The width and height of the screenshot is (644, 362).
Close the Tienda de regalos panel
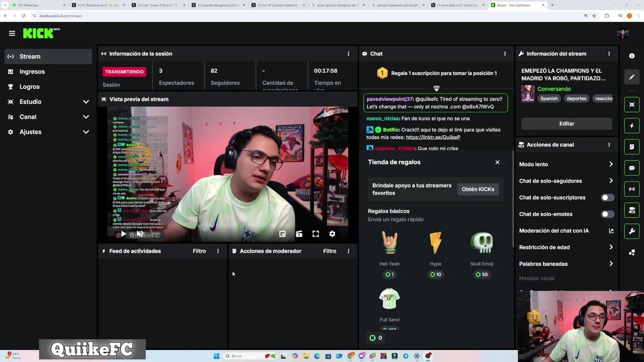coord(497,162)
